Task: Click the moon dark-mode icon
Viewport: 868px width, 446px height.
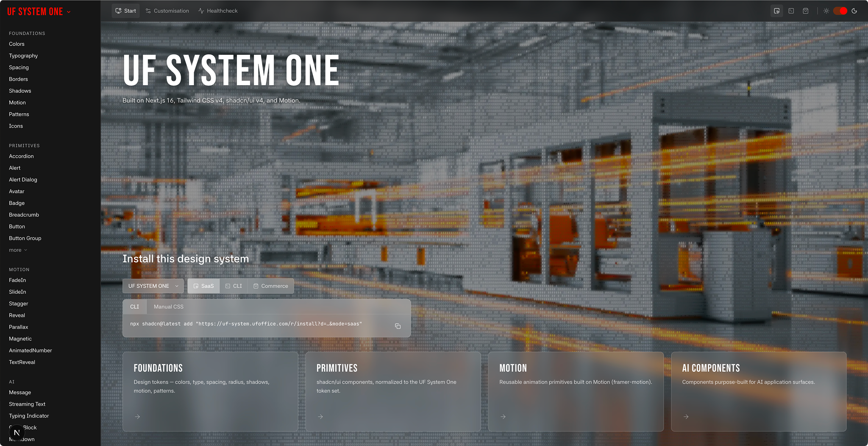Action: pyautogui.click(x=854, y=11)
